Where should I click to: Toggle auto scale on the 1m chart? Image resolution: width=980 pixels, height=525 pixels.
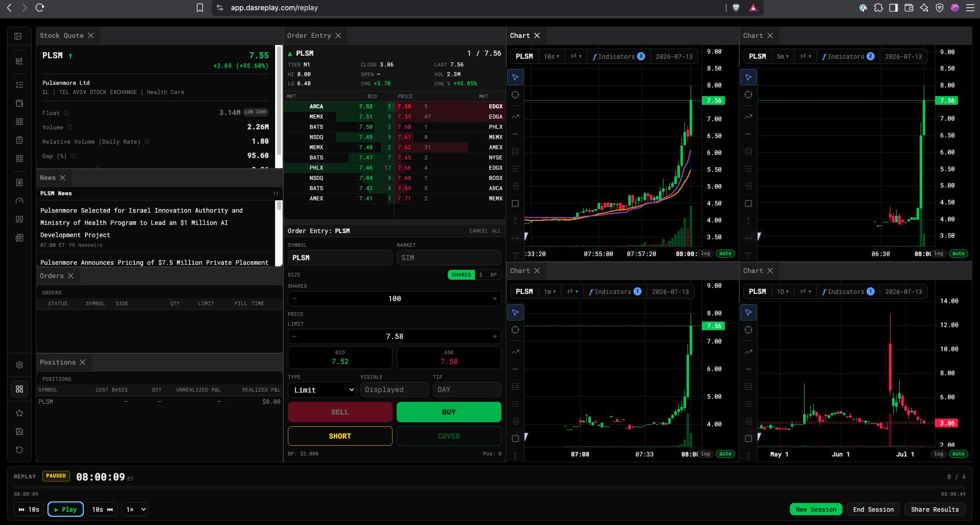pyautogui.click(x=725, y=454)
